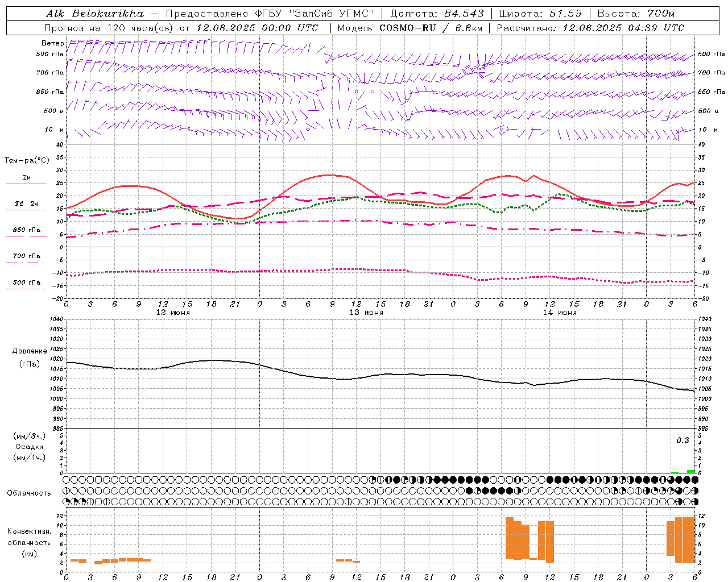Click the Td 2м dew point legend label
The width and height of the screenshot is (728, 582).
pos(27,203)
